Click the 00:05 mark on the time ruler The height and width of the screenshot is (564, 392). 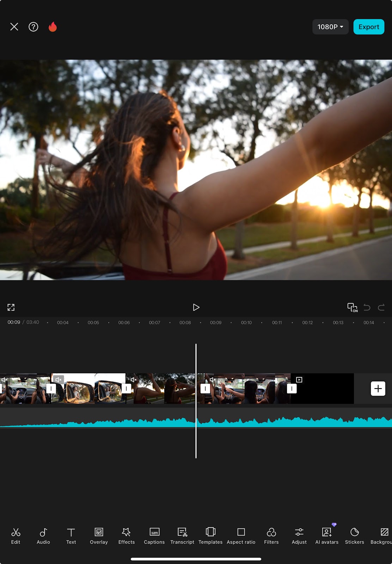point(93,323)
